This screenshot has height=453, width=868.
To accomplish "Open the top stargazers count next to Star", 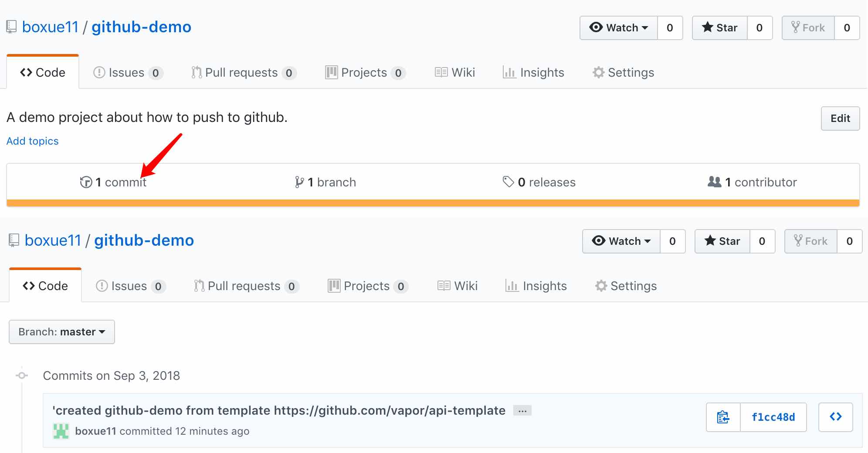I will click(760, 28).
